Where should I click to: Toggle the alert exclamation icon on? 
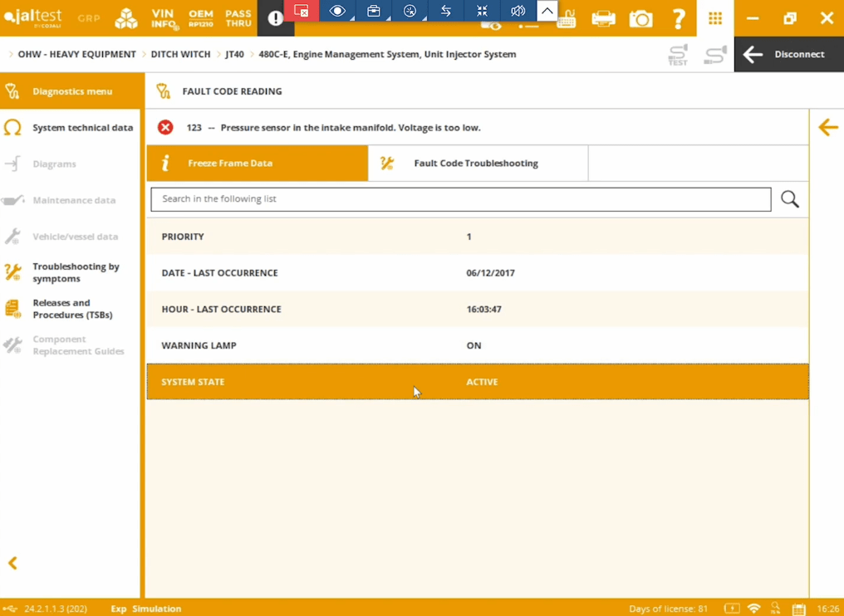point(275,17)
